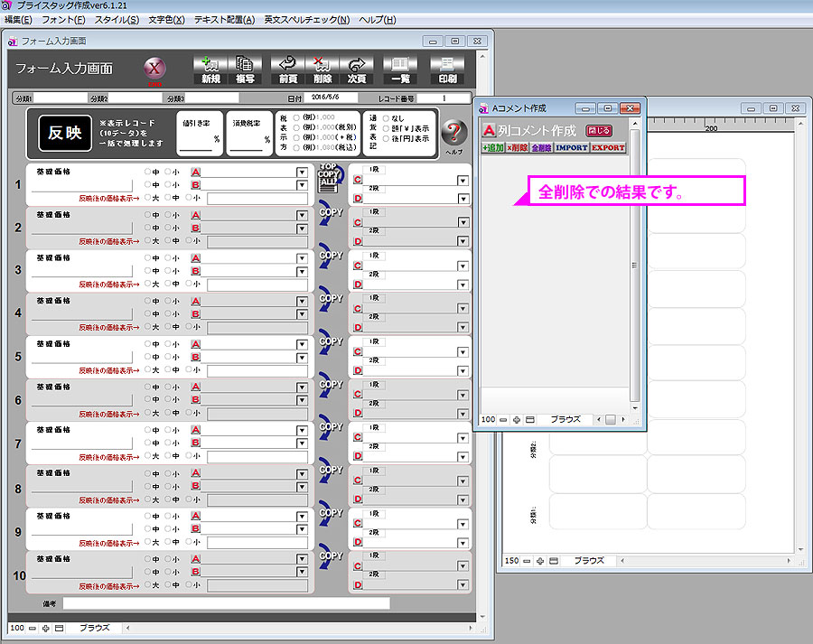Go to previous page with 前頁 icon
The height and width of the screenshot is (644, 813).
click(x=289, y=69)
